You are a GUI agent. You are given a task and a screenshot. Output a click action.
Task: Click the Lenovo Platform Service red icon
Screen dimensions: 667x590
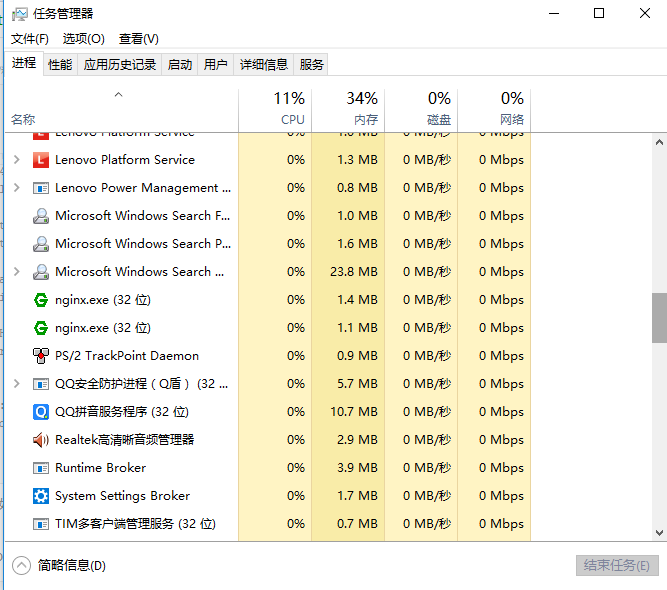[41, 160]
